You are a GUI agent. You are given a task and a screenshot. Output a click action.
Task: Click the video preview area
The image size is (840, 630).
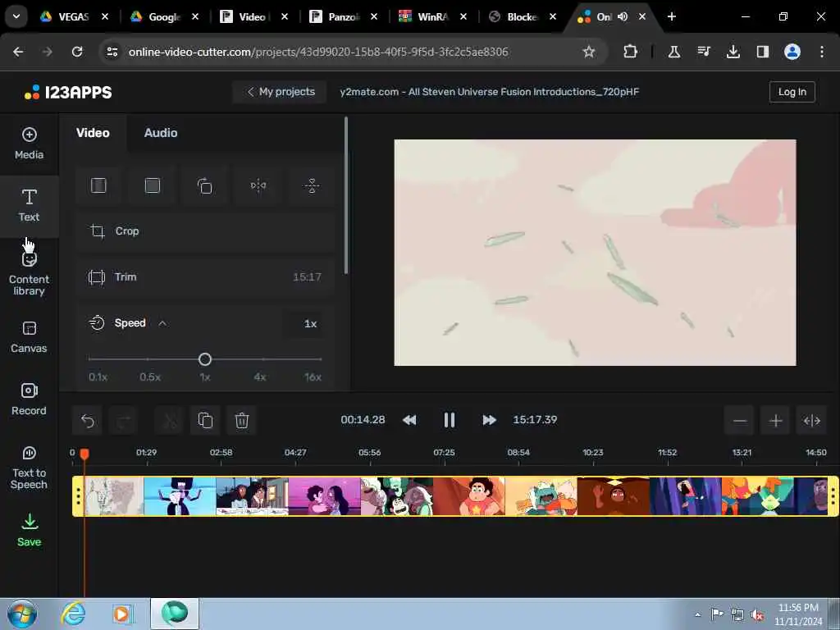(595, 253)
